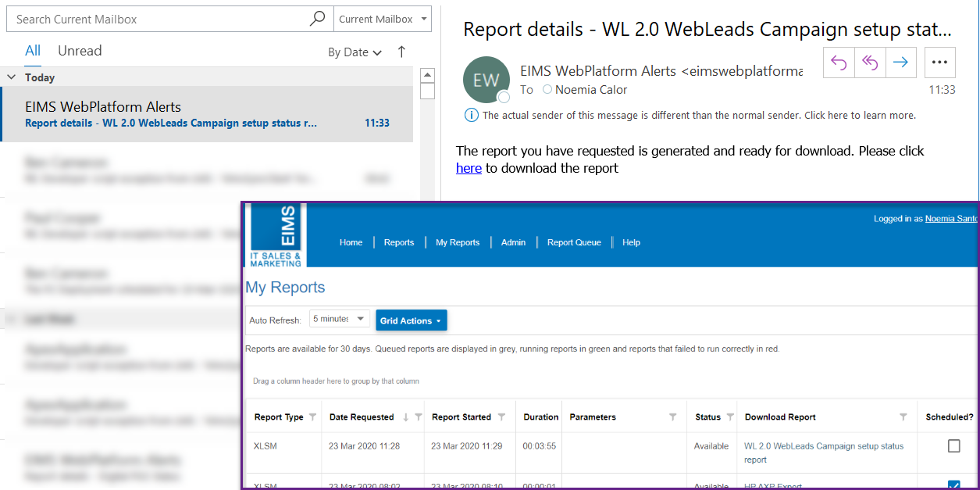Click the 'here' download link in email
Viewport: 980px width, 490px height.
coord(469,168)
